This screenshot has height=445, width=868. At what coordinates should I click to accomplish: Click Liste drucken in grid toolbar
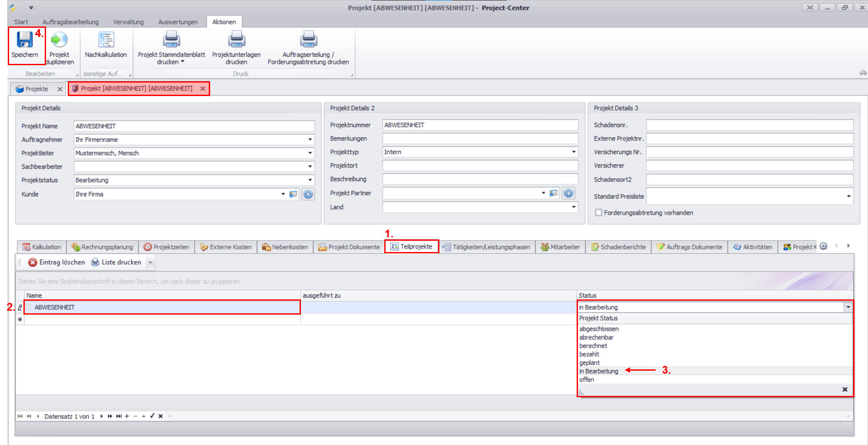pos(116,262)
